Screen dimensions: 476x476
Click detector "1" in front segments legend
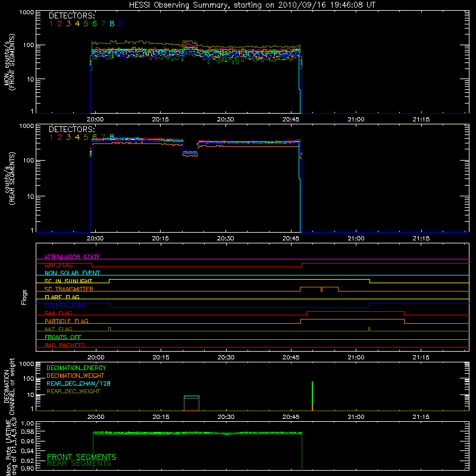[51, 24]
